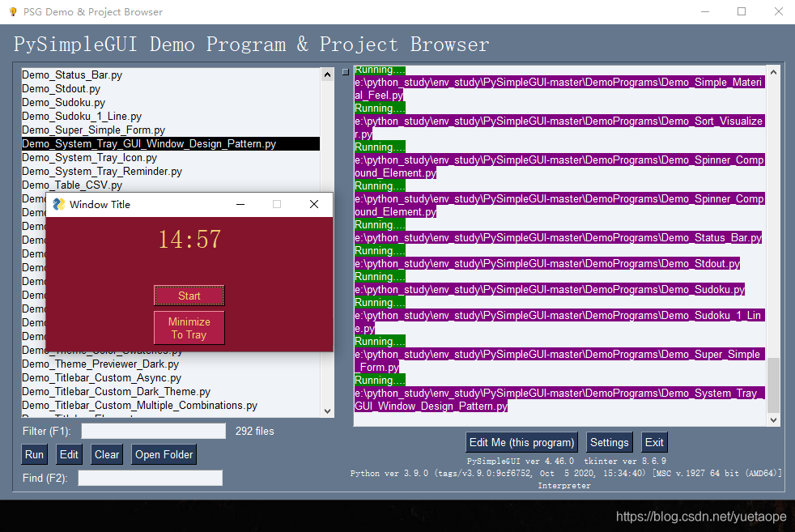Viewport: 795px width, 532px height.
Task: Click the Run button
Action: 35,454
